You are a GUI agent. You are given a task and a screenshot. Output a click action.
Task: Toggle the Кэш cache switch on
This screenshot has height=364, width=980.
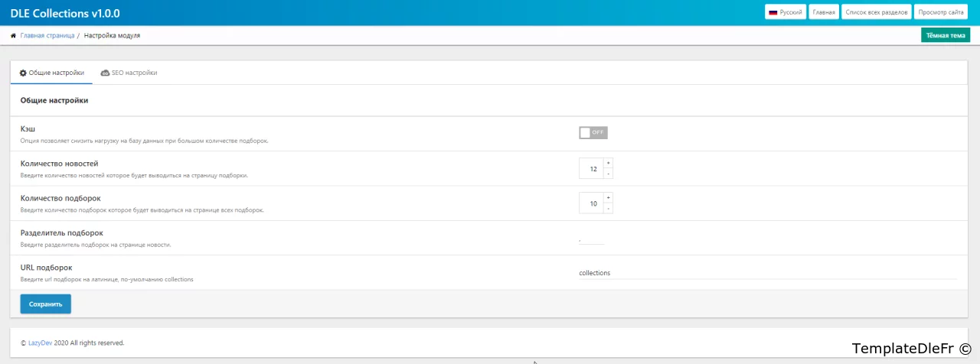click(593, 133)
